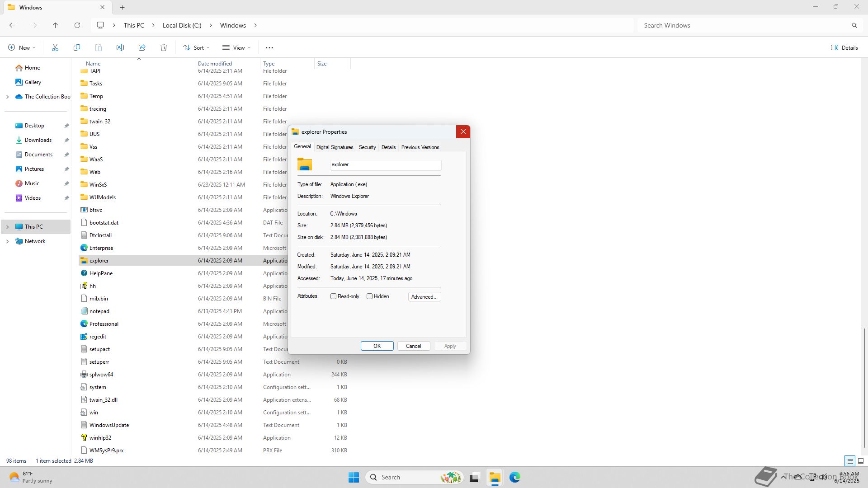
Task: Enable the Read-only attribute checkbox
Action: [334, 296]
